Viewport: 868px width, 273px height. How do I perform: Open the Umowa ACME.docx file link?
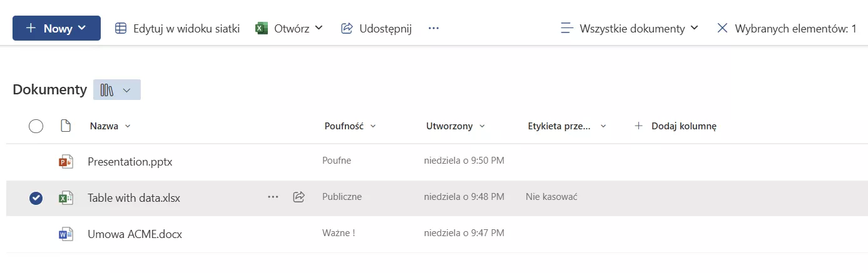coord(135,234)
